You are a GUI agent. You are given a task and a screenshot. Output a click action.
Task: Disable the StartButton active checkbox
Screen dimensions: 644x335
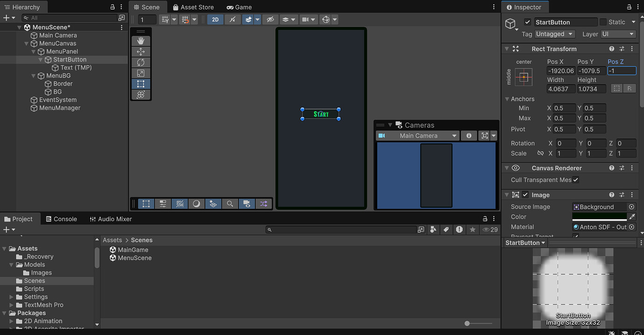coord(527,22)
